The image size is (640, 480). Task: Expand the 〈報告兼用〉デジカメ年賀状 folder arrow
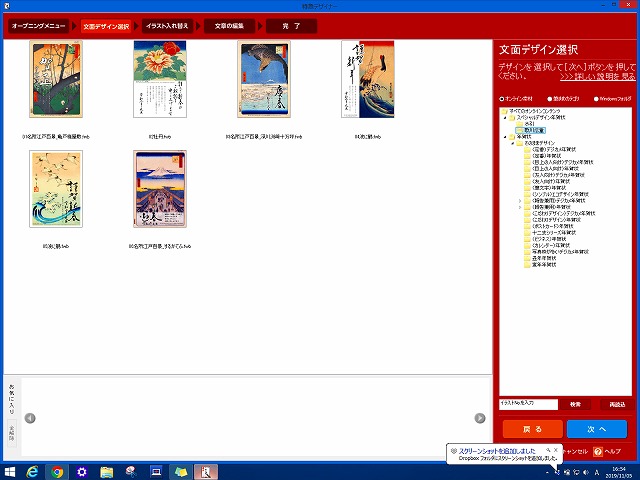(x=520, y=201)
